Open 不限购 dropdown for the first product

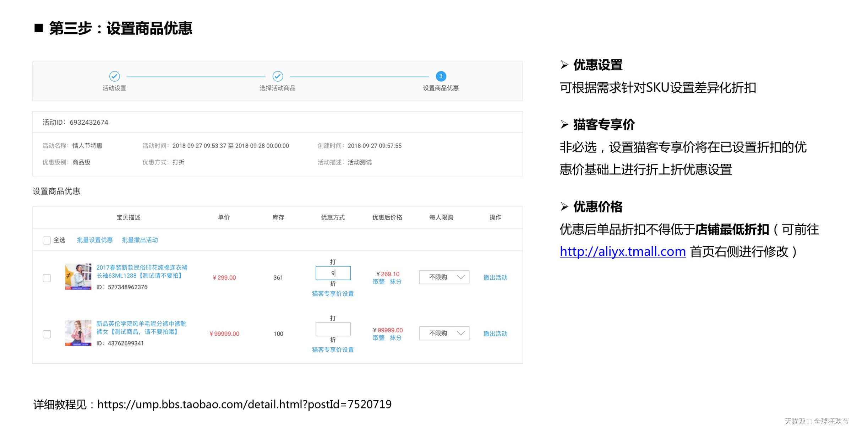(x=444, y=277)
